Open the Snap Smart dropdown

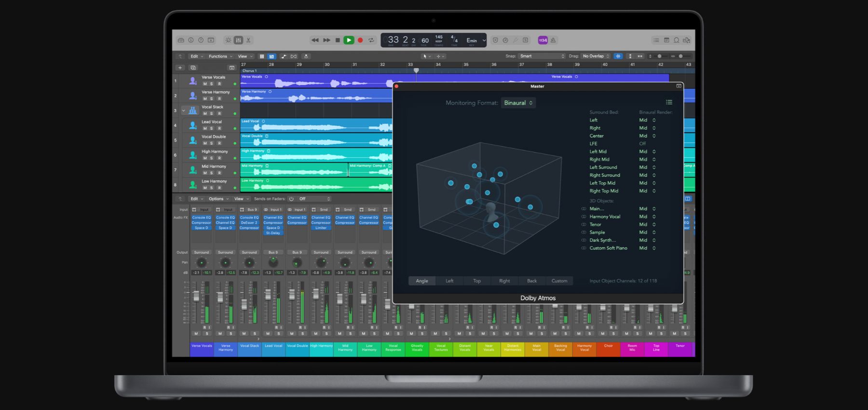pos(542,56)
